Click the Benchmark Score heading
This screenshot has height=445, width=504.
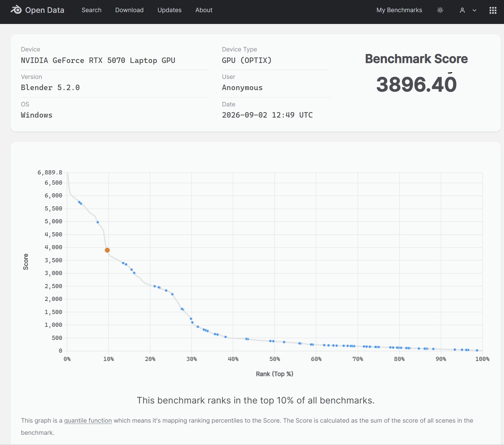tap(417, 59)
